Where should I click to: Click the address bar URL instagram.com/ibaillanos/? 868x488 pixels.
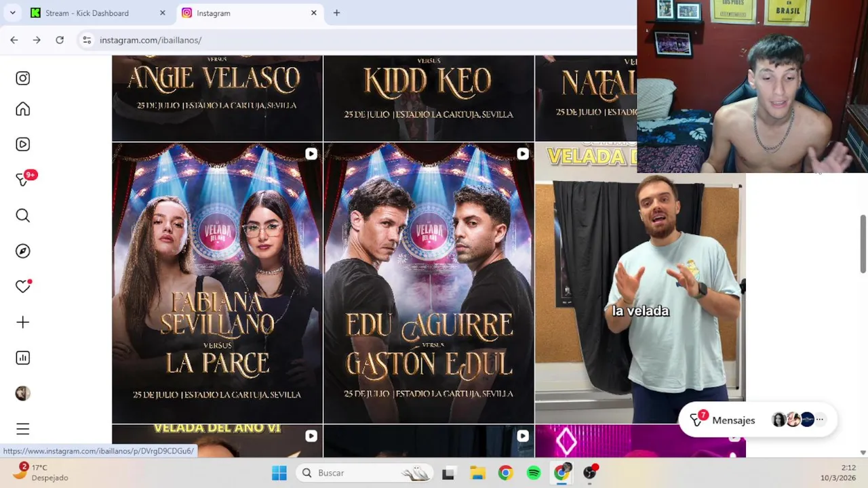(151, 40)
